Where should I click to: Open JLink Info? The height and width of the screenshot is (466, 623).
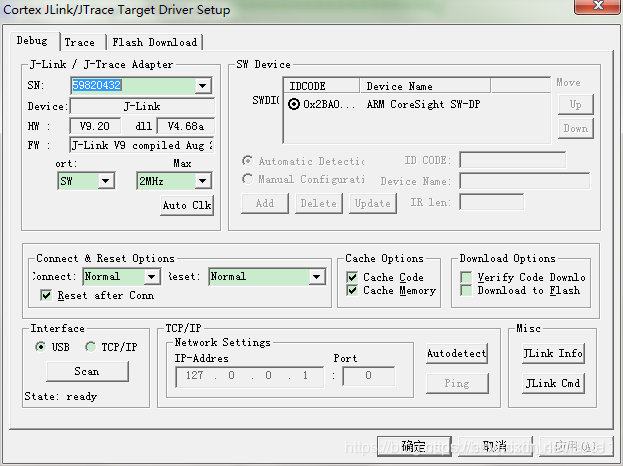pos(553,354)
